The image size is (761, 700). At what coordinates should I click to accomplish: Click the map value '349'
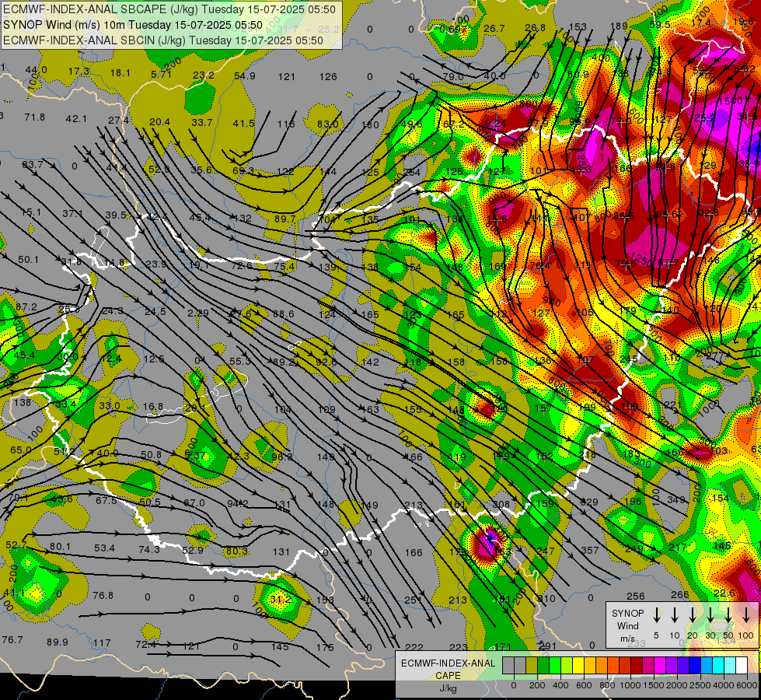pos(676,499)
